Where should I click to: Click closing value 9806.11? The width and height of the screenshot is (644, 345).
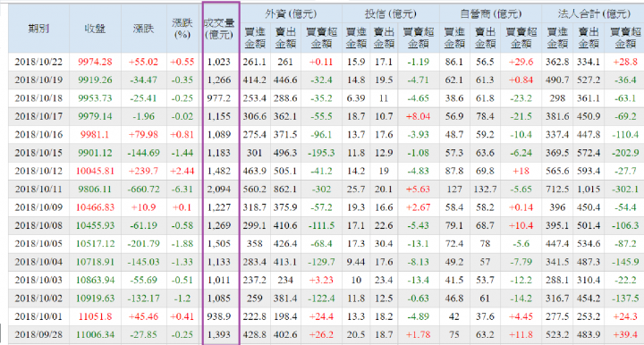[x=95, y=189]
